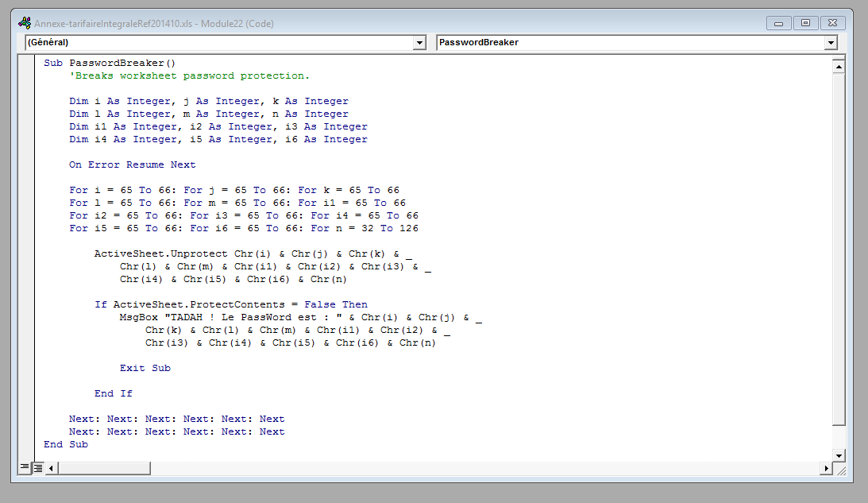
Task: Click the dropdown arrow beside (Général)
Action: coord(419,42)
